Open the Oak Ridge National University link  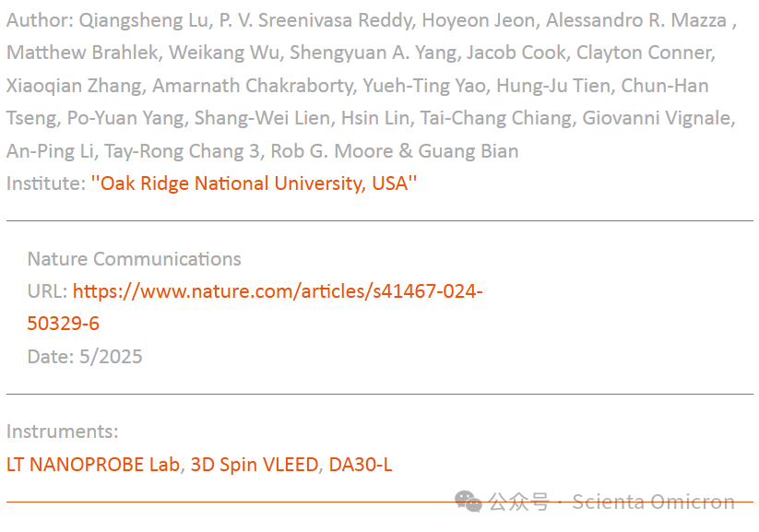(x=254, y=183)
